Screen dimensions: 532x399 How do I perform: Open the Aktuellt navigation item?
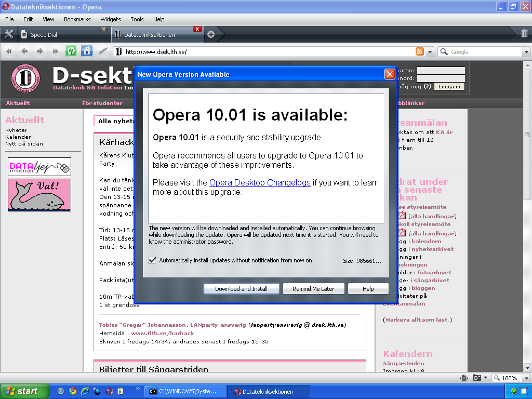18,103
